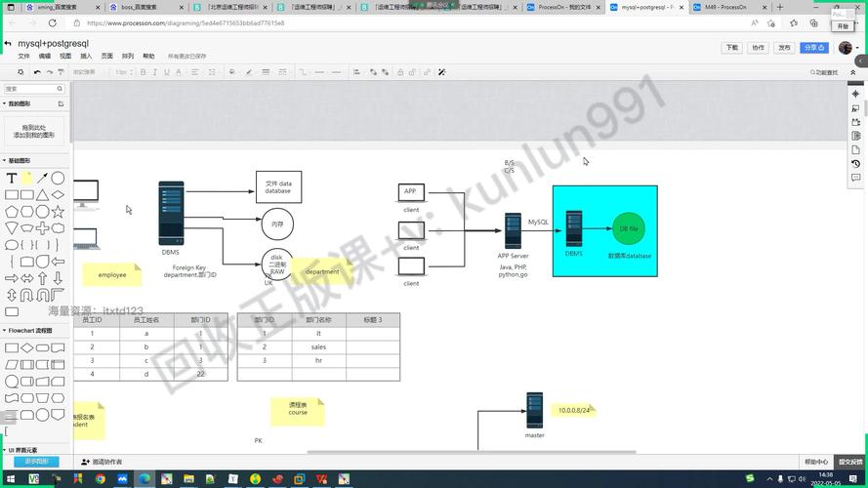The width and height of the screenshot is (868, 488).
Task: Go back with the title arrow
Action: click(8, 43)
